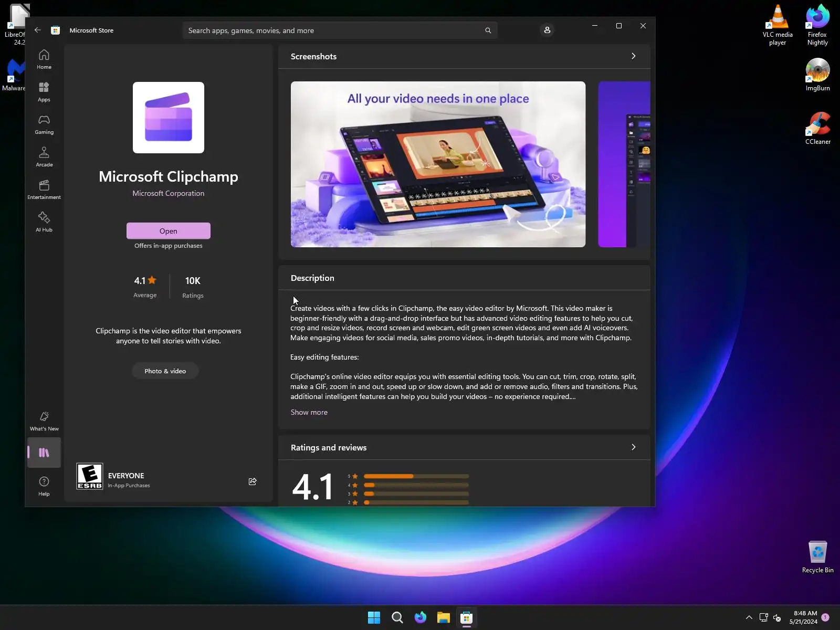The width and height of the screenshot is (840, 630).
Task: Click the ESRB Everyone rating badge
Action: click(x=90, y=476)
